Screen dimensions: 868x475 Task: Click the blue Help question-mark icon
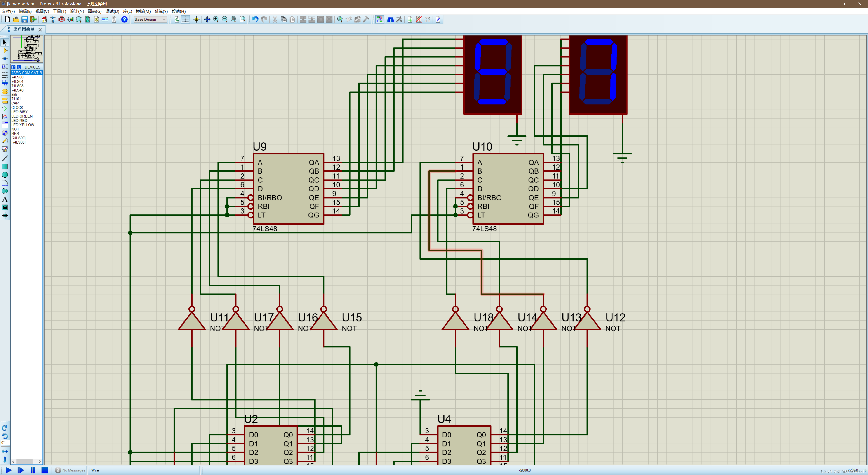pyautogui.click(x=124, y=19)
